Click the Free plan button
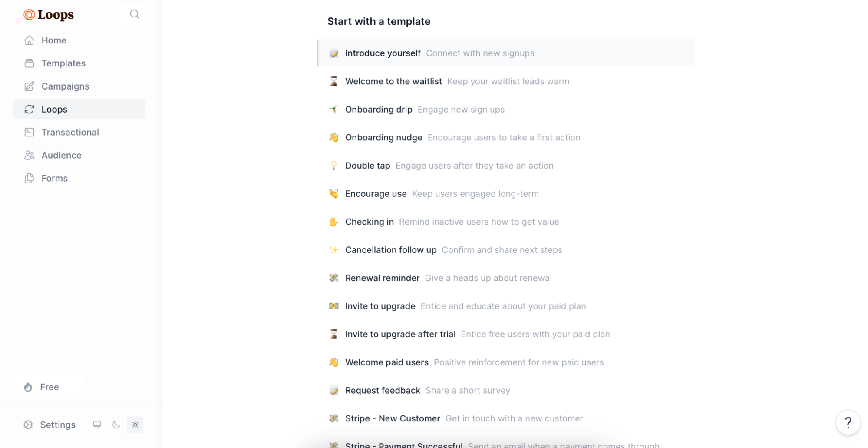The width and height of the screenshot is (868, 448). tap(50, 387)
